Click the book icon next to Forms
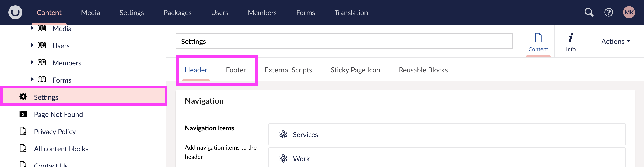 point(42,80)
